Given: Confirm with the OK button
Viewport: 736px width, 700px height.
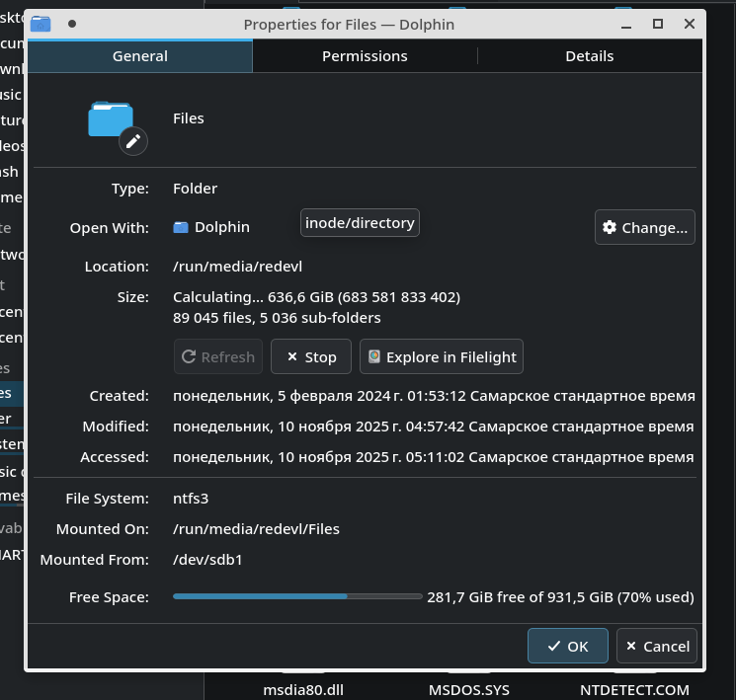Looking at the screenshot, I should pyautogui.click(x=568, y=646).
